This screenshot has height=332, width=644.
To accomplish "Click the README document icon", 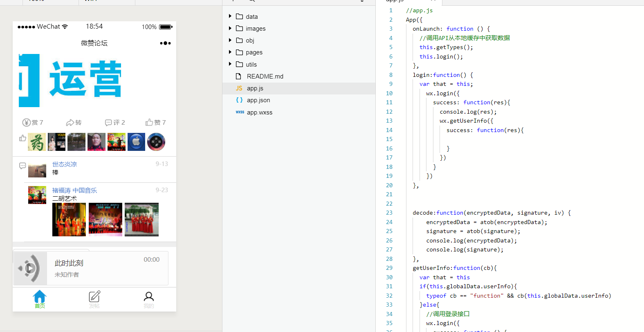I will pos(238,76).
